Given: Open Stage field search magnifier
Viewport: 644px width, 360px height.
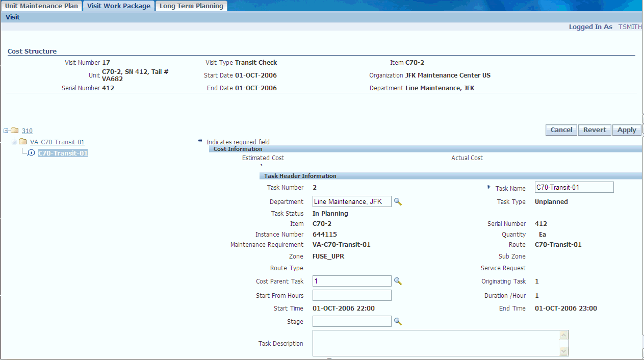Looking at the screenshot, I should pyautogui.click(x=398, y=322).
